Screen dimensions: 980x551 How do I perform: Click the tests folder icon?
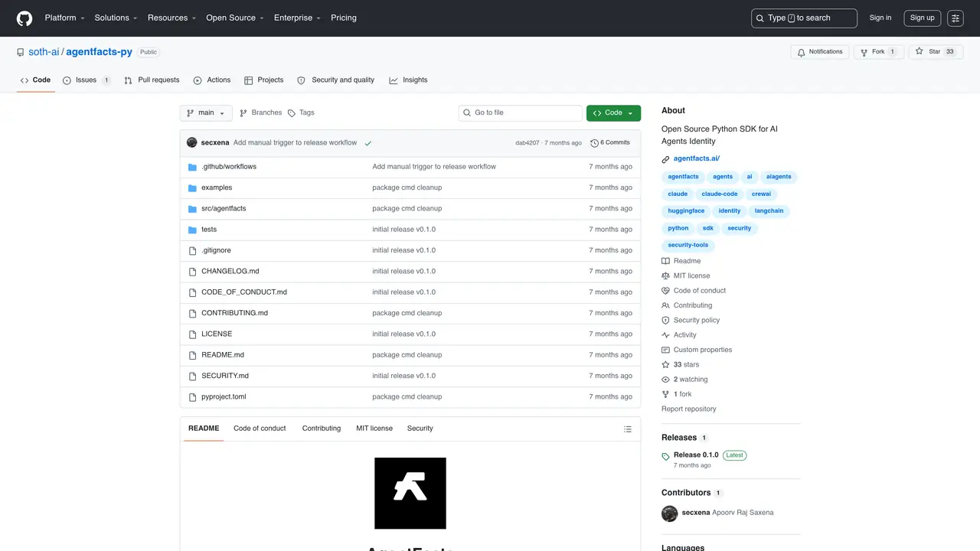click(x=193, y=230)
